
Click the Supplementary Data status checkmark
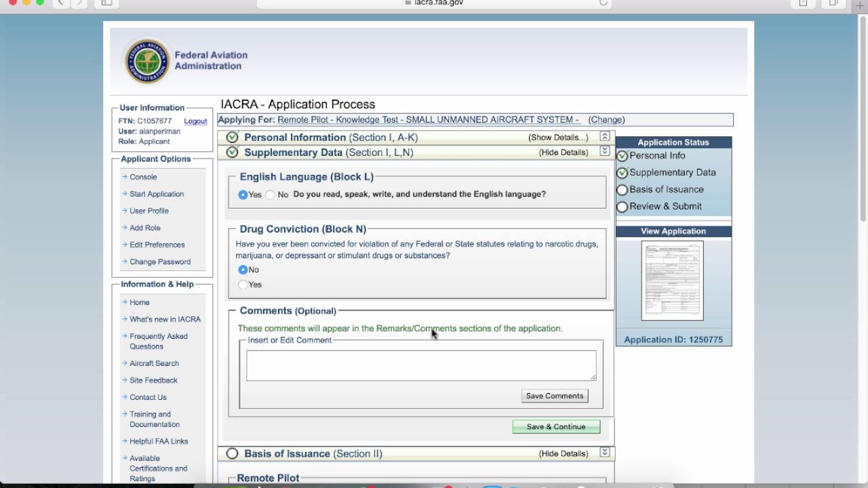[622, 173]
